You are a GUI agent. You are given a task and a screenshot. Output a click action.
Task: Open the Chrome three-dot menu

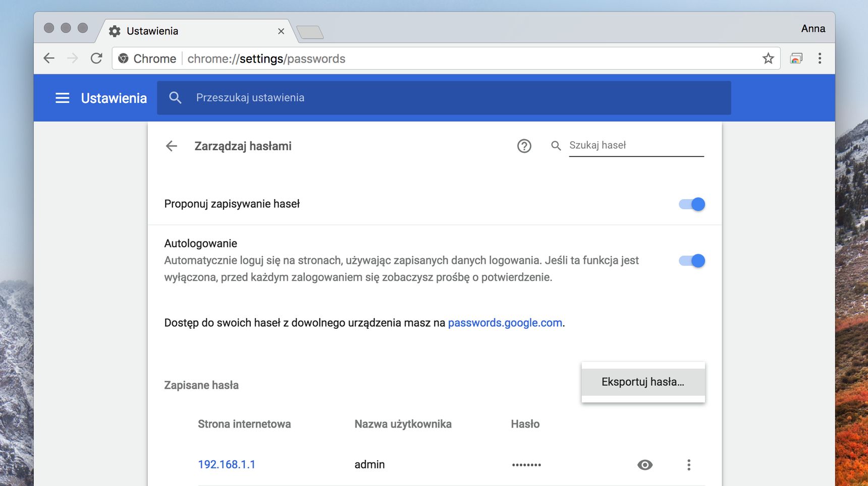[820, 58]
